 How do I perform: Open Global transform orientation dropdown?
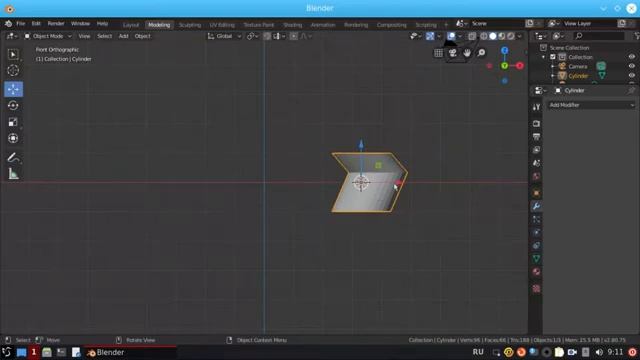point(224,36)
